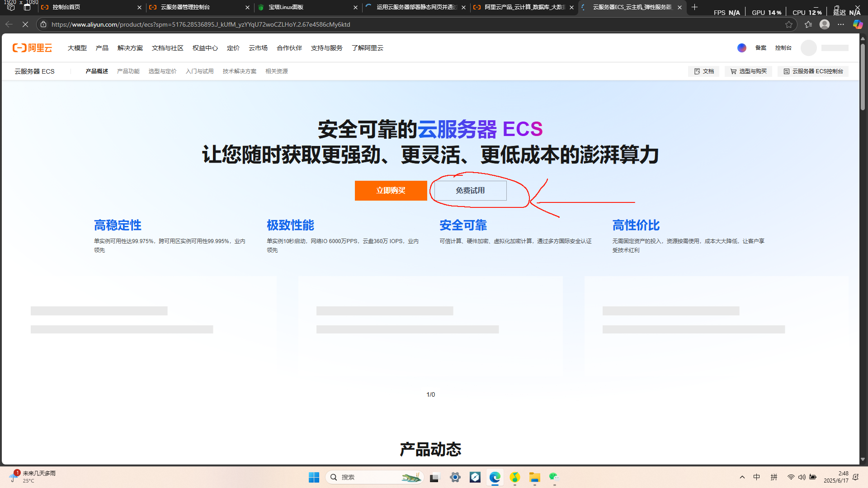Open WeChat from the taskbar
Image resolution: width=868 pixels, height=488 pixels.
[x=554, y=477]
